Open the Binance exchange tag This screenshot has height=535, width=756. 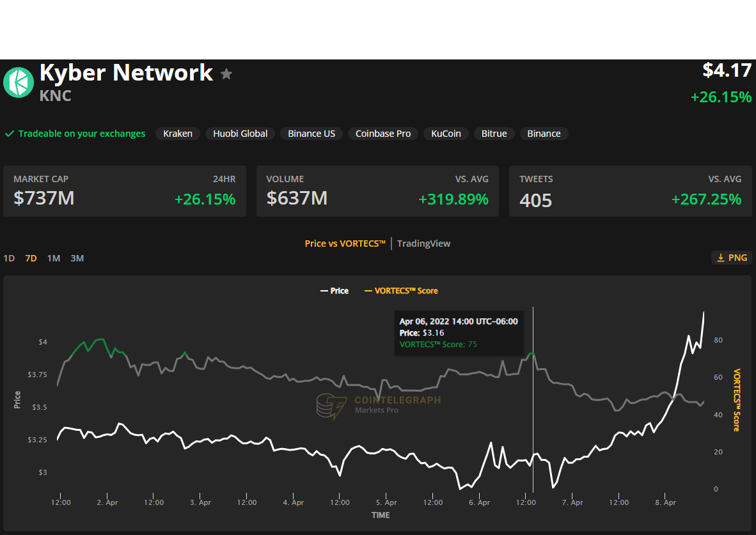coord(544,134)
